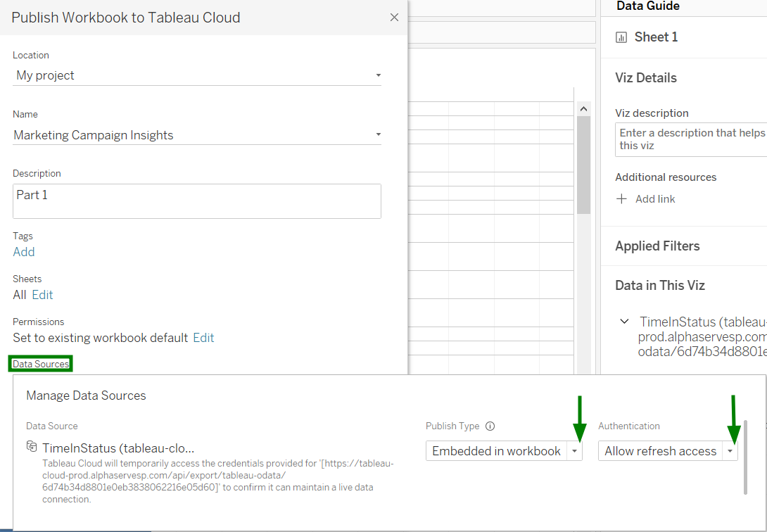
Task: Select the TimeInStatus data source name
Action: [118, 448]
